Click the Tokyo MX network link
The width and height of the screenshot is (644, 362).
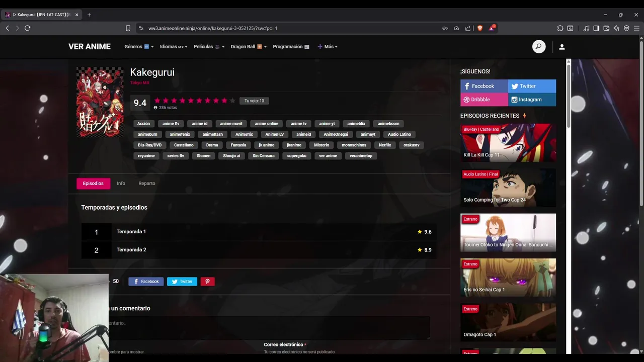[139, 83]
